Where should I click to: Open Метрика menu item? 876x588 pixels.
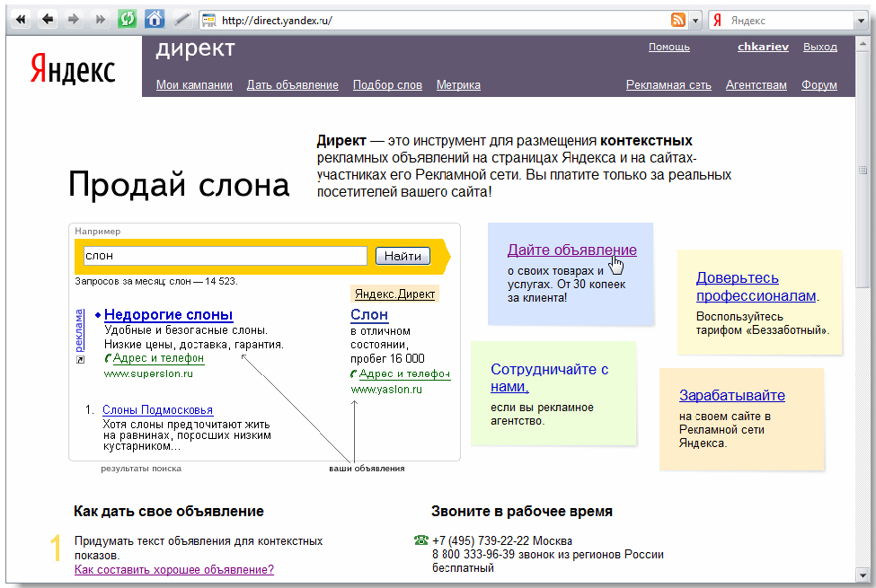(458, 85)
